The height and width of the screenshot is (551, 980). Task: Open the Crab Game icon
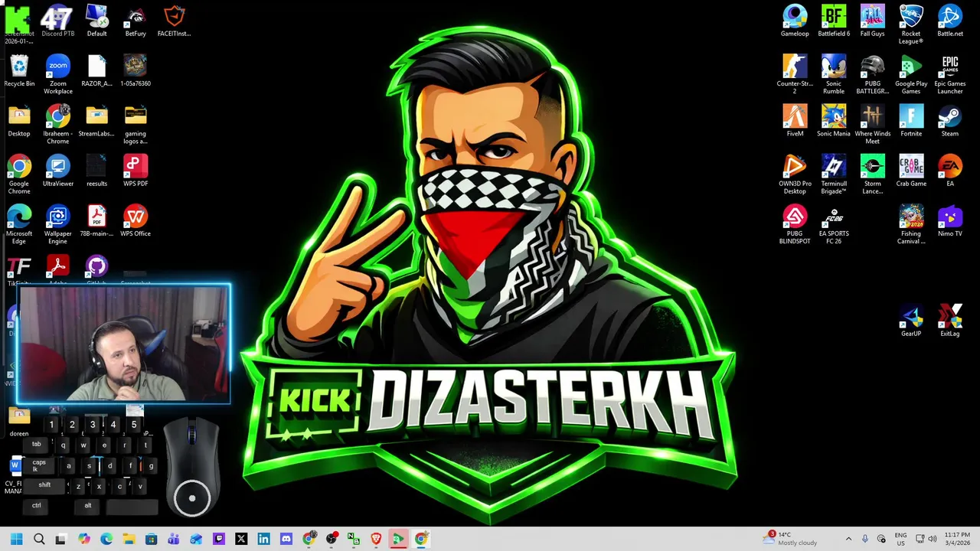(911, 171)
